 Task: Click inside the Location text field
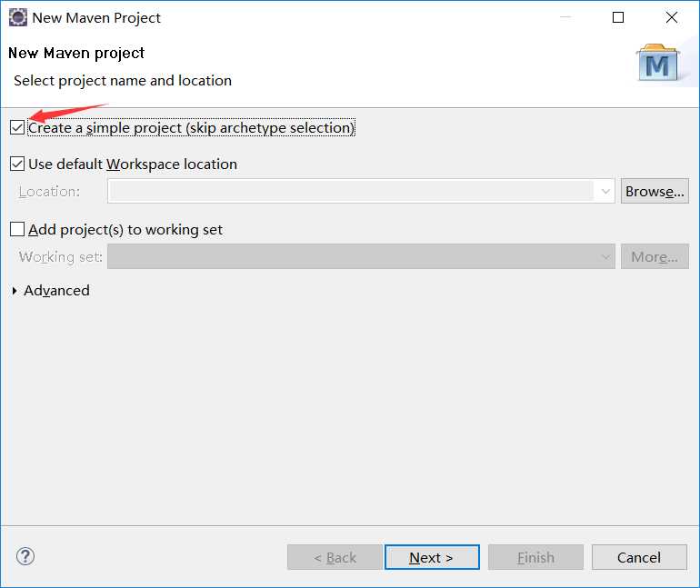point(351,192)
